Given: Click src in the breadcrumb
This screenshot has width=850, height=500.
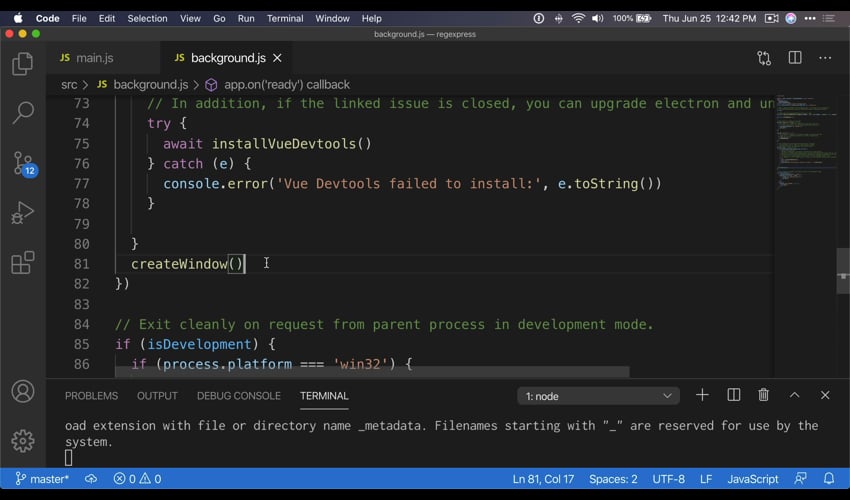Looking at the screenshot, I should point(69,85).
